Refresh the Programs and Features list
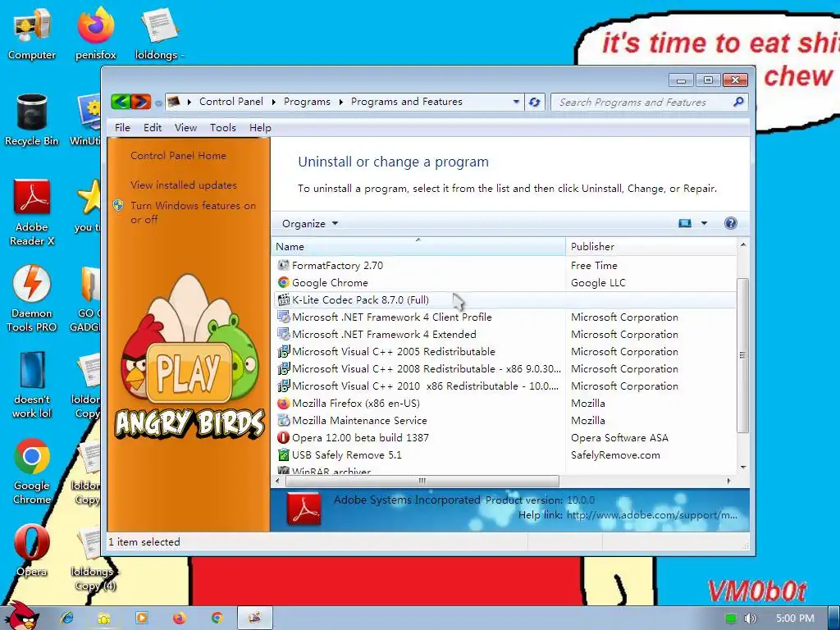840x630 pixels. [x=534, y=102]
